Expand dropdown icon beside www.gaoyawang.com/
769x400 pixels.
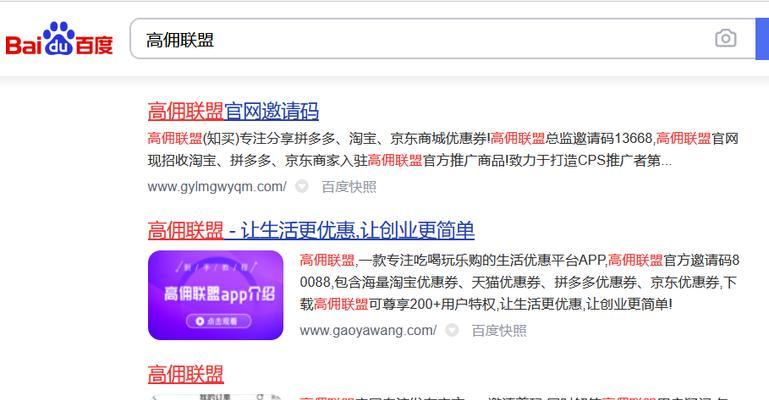pyautogui.click(x=452, y=330)
